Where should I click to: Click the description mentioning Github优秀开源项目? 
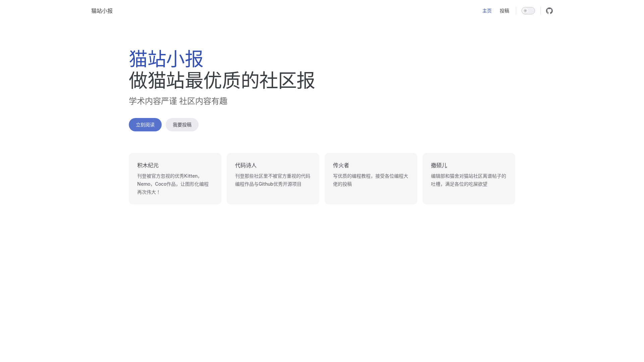coord(273,180)
